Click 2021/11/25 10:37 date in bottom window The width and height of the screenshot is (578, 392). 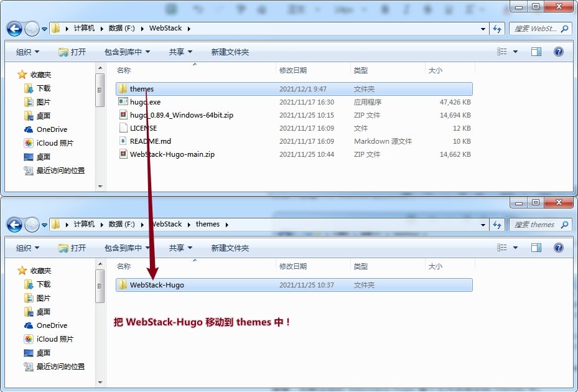[307, 285]
